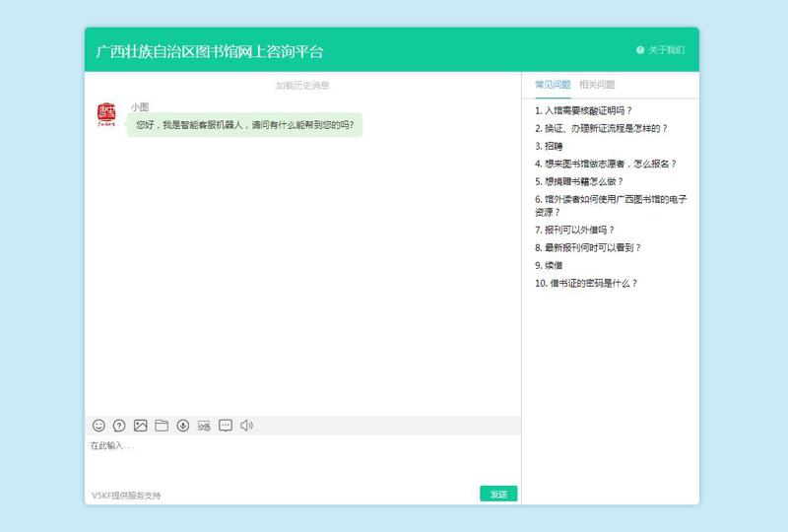Click the message bubble comment icon
788x532 pixels.
point(226,426)
